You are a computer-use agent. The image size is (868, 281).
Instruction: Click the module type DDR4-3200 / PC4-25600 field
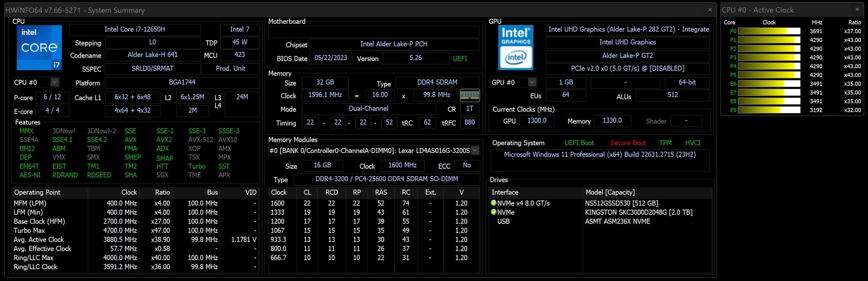pyautogui.click(x=387, y=179)
